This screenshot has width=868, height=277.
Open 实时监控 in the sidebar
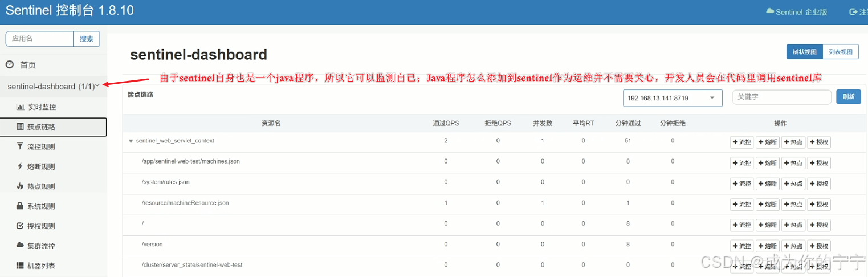coord(42,107)
